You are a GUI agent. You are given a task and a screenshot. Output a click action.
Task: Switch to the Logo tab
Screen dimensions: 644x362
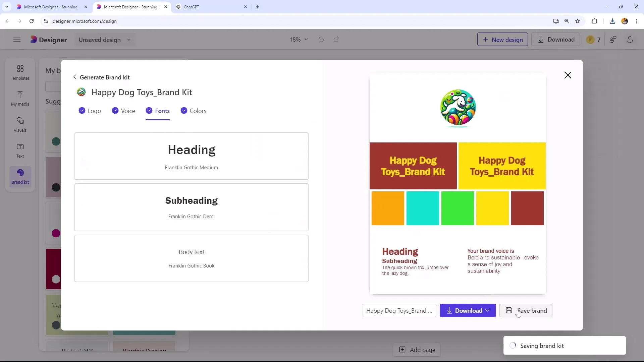tap(90, 111)
